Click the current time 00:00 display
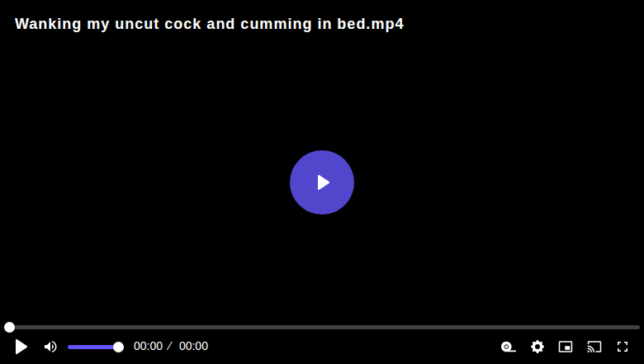Screen dimensions: 644x364 point(149,347)
